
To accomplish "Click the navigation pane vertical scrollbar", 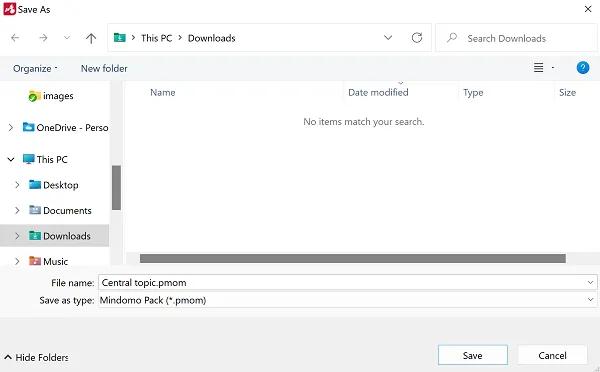I will pyautogui.click(x=116, y=188).
